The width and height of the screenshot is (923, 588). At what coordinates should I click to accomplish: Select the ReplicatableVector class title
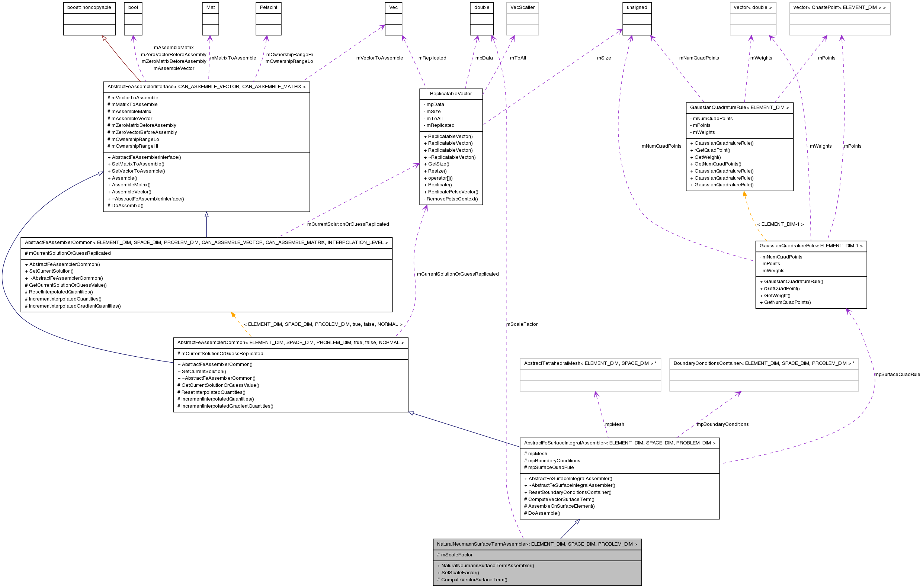click(x=451, y=94)
